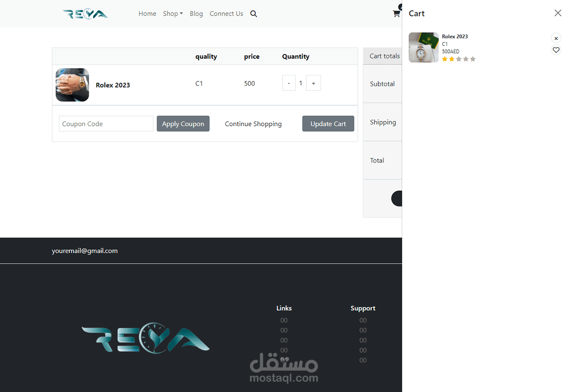Click the REYA logo in the header

click(x=85, y=13)
